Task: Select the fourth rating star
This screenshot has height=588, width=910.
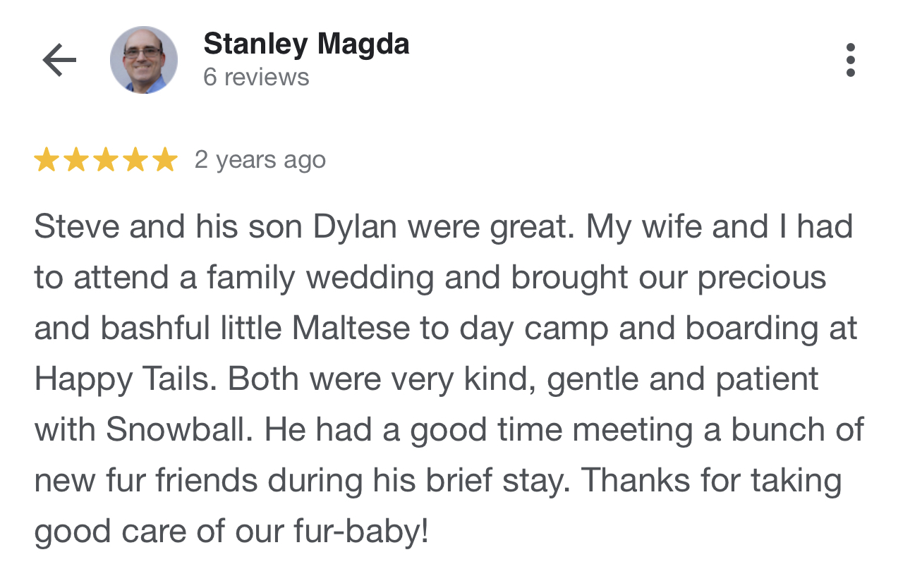Action: pos(135,160)
